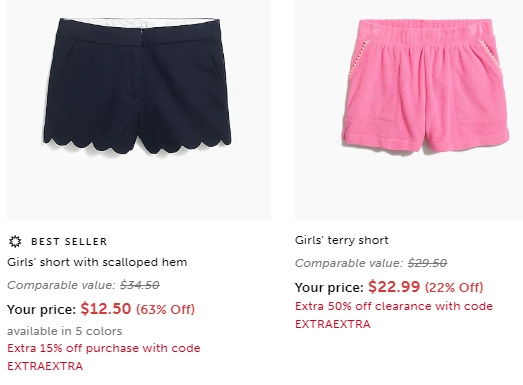
Task: Open the pink terry shorts product image
Action: (x=409, y=110)
